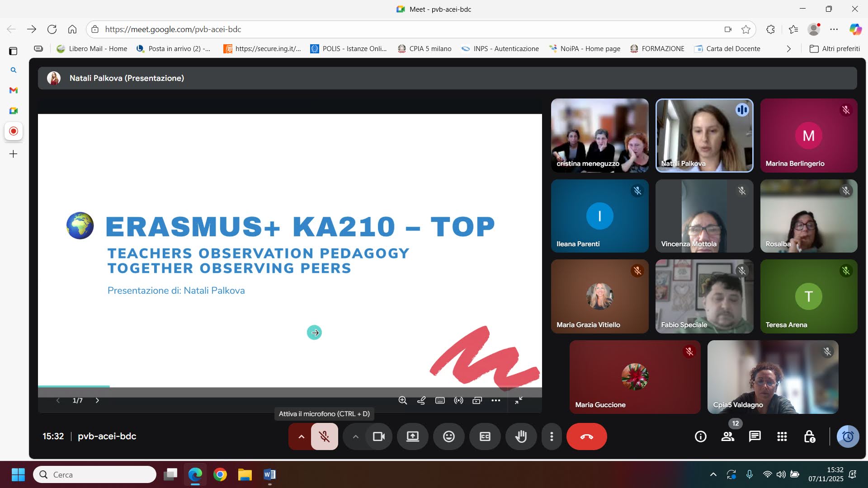Viewport: 868px width, 488px height.
Task: Leave the call with red hang-up button
Action: 586,436
